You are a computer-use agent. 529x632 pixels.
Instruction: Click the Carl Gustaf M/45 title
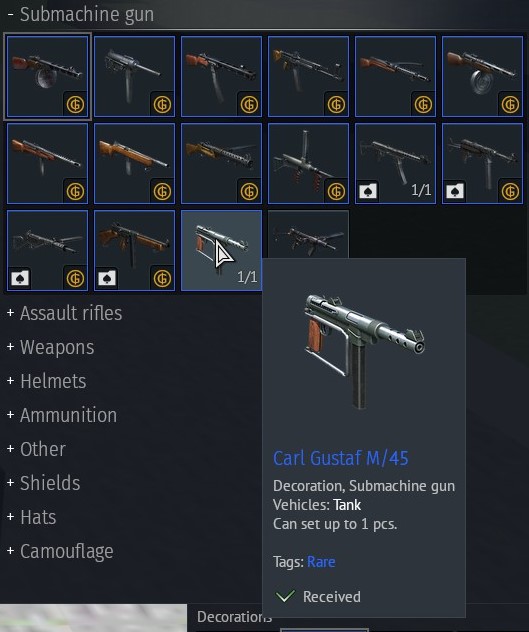tap(341, 458)
